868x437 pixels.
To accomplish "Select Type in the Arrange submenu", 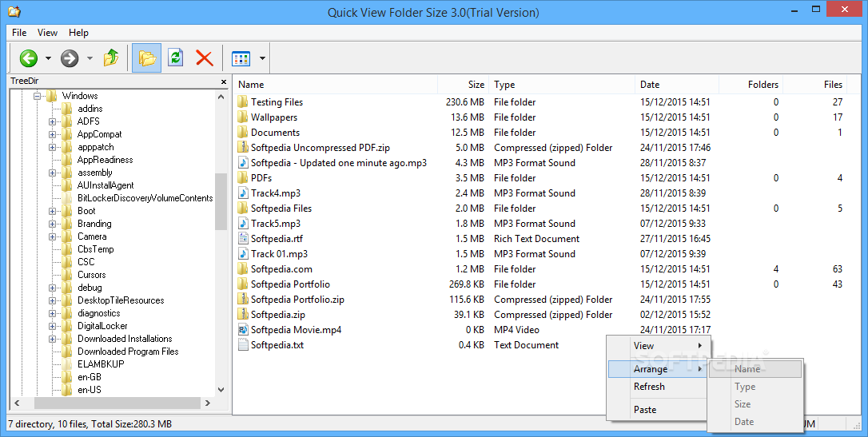I will click(x=755, y=387).
